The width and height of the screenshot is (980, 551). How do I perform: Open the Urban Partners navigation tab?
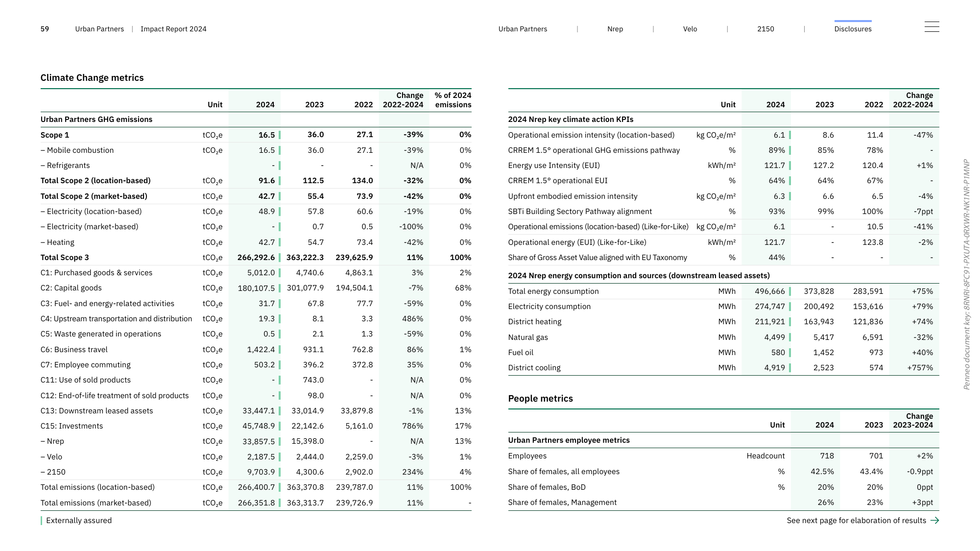(523, 29)
